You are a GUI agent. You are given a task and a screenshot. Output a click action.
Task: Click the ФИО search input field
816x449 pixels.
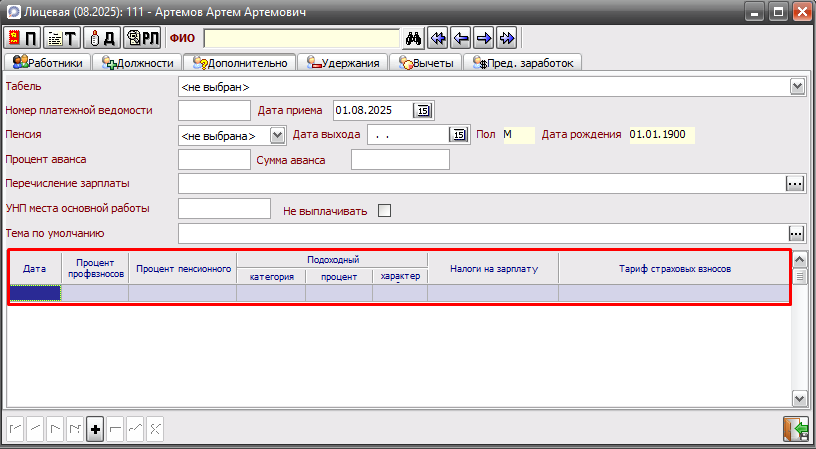299,39
